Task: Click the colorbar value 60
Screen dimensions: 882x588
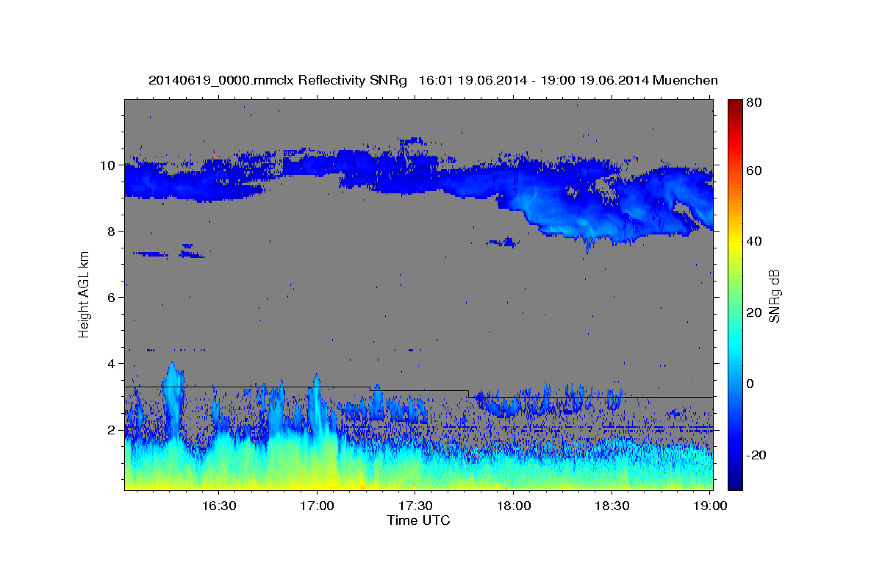Action: [x=755, y=171]
